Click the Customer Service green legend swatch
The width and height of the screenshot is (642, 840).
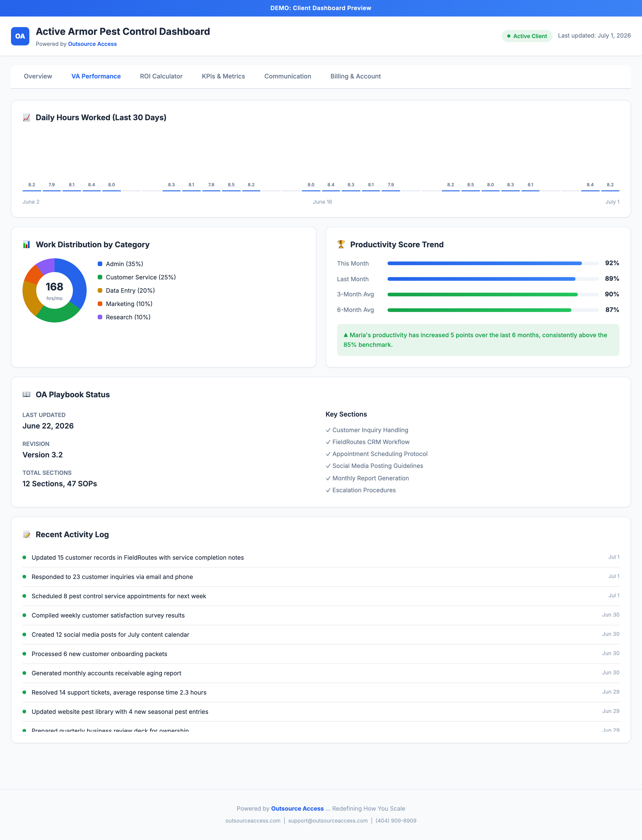(x=100, y=277)
